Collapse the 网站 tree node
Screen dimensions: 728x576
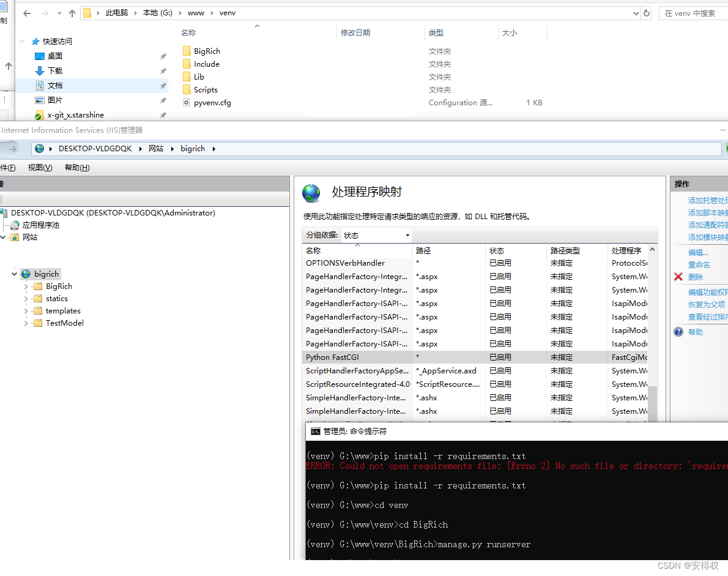point(3,238)
